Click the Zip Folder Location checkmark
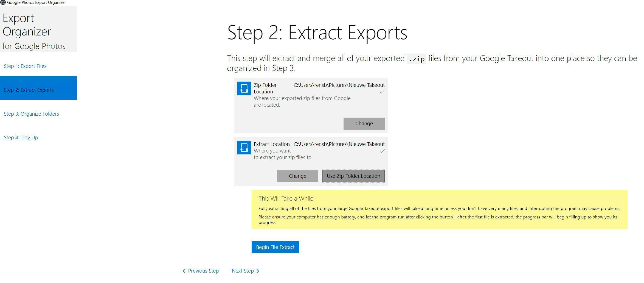This screenshot has height=283, width=644. [x=382, y=92]
